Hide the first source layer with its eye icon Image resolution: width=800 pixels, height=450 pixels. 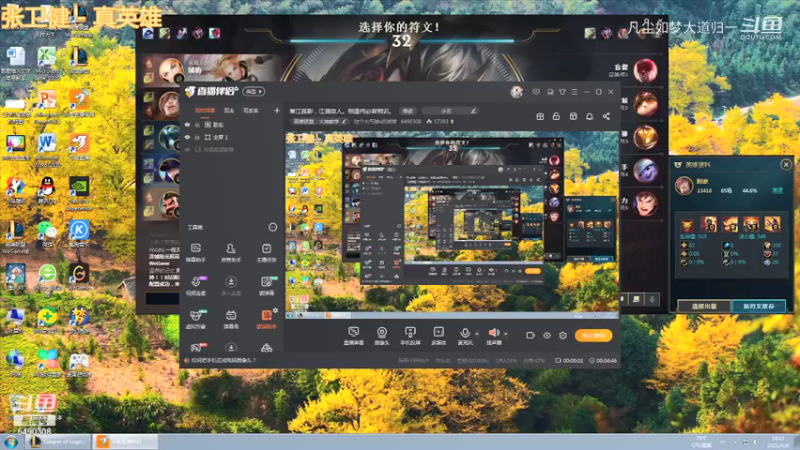(187, 124)
